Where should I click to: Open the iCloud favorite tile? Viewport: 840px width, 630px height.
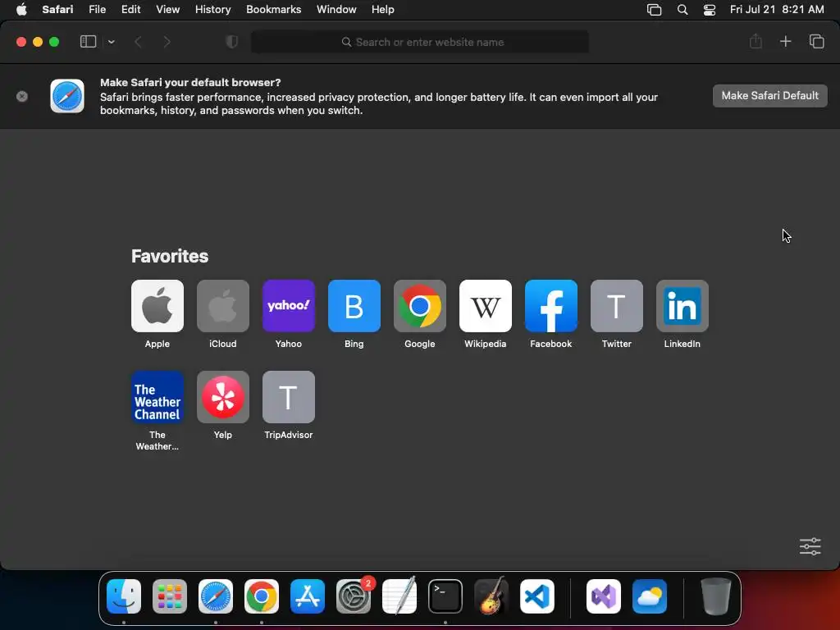pos(223,306)
